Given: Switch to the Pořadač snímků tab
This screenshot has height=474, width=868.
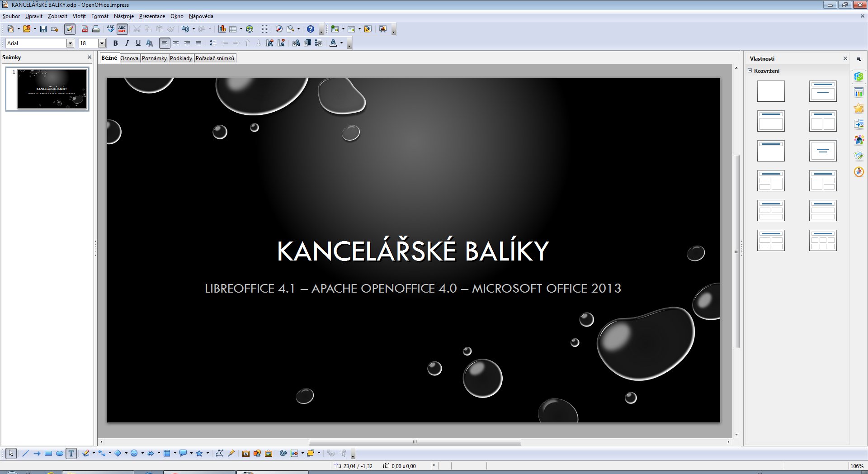Looking at the screenshot, I should pos(215,58).
